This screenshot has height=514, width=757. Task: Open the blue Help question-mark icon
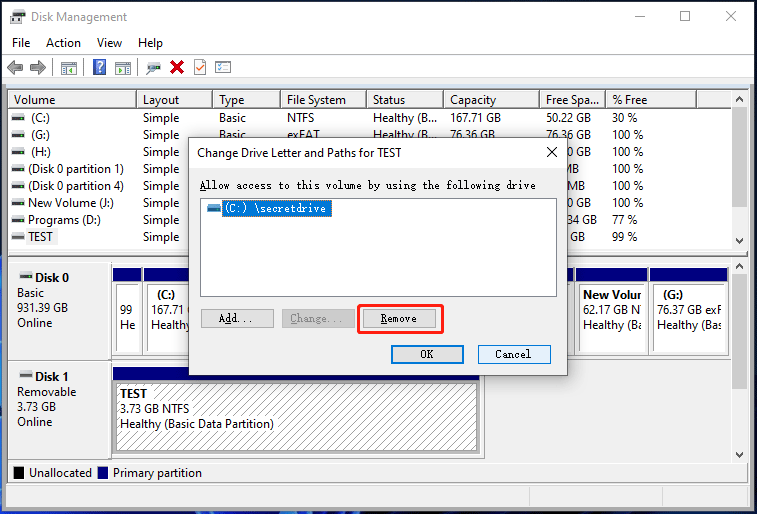tap(99, 67)
